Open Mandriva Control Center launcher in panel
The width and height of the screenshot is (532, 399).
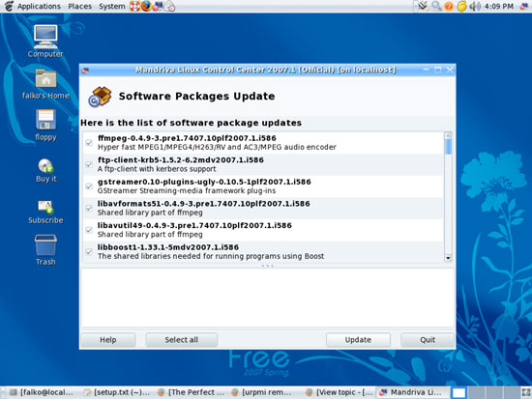[x=158, y=6]
